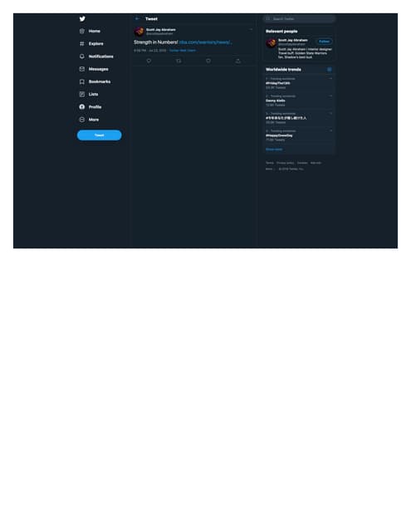Like the tweet with the heart icon

pos(208,61)
